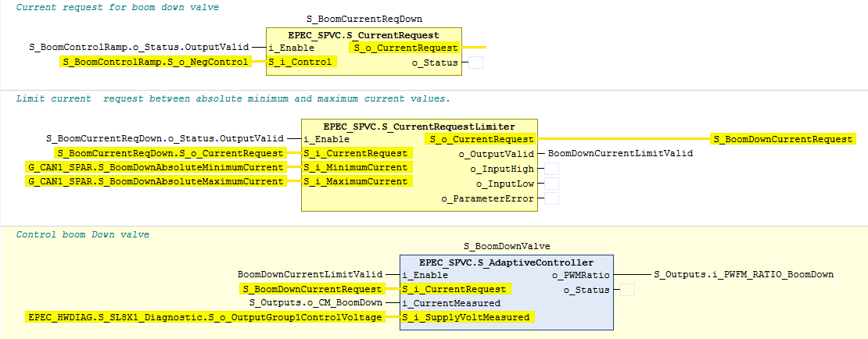Select input S_BoomControlRamp.S_o_NegControl

156,62
